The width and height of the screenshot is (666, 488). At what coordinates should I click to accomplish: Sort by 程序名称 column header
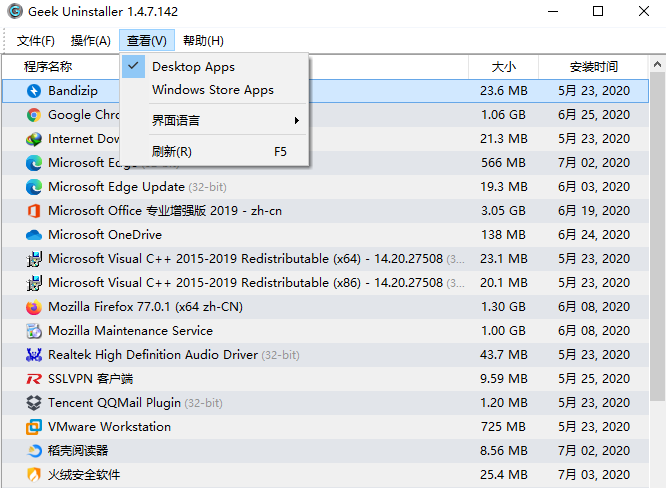click(x=48, y=67)
